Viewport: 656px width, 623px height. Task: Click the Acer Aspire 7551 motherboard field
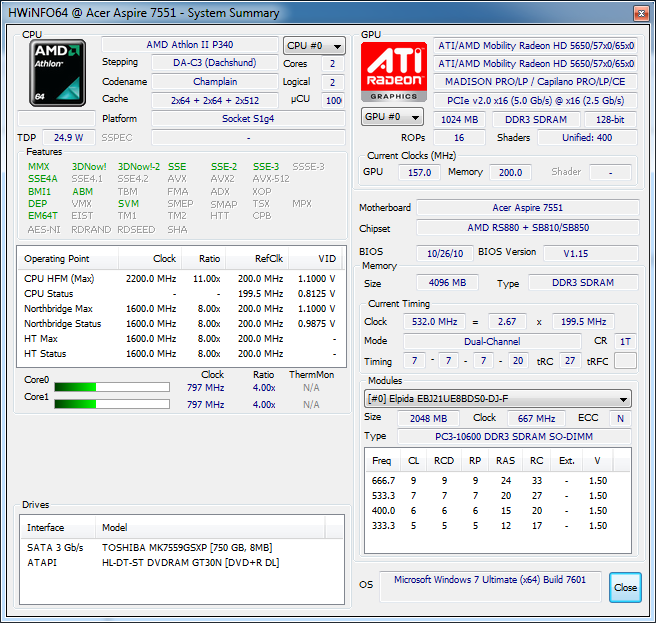click(526, 208)
